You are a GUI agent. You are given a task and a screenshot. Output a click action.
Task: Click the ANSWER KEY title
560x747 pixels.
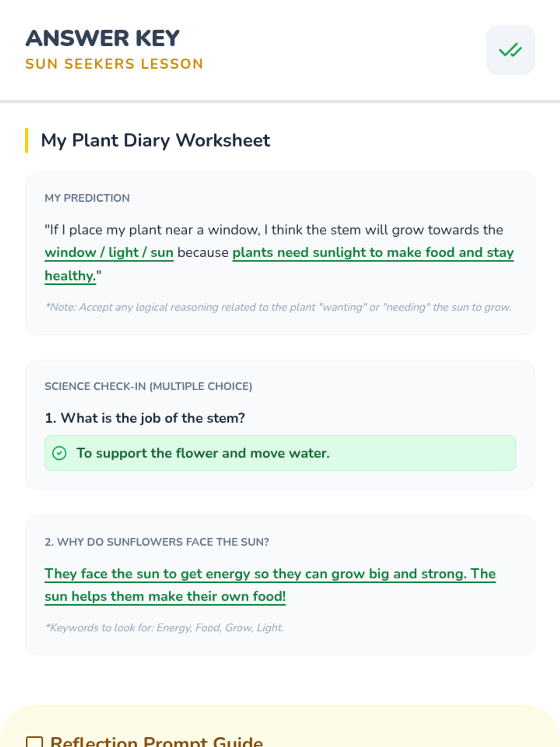(102, 38)
